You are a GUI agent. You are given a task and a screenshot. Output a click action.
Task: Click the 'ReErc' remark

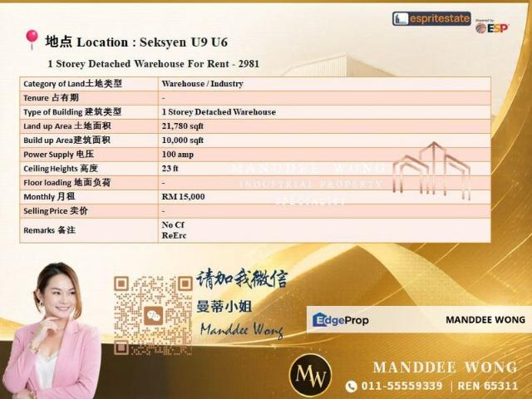click(174, 235)
